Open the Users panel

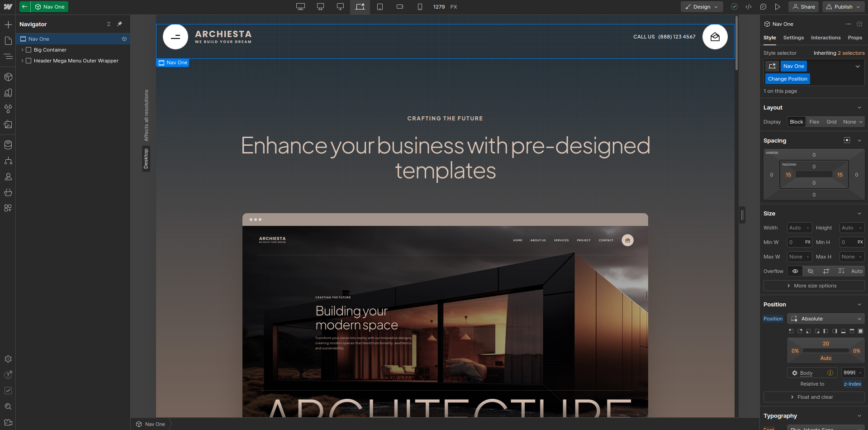(8, 177)
